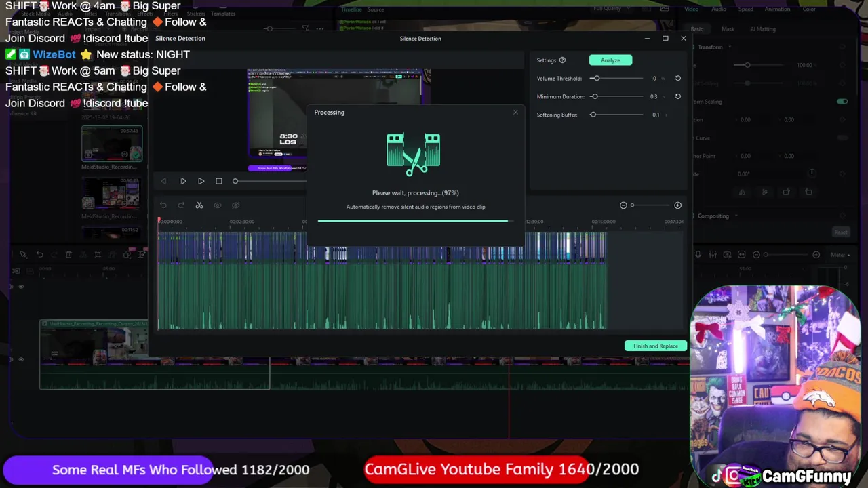868x488 pixels.
Task: Click the crop icon on main timeline toolbar
Action: click(98, 255)
